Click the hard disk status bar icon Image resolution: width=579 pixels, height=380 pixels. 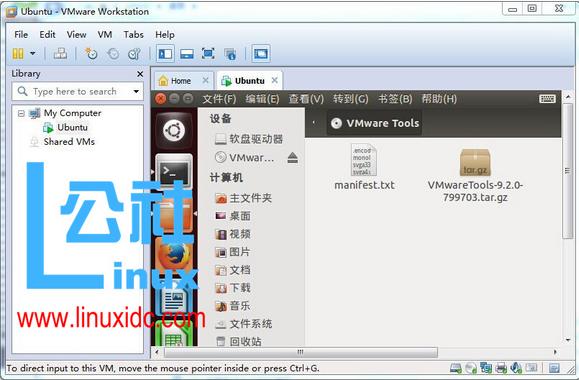pos(456,368)
